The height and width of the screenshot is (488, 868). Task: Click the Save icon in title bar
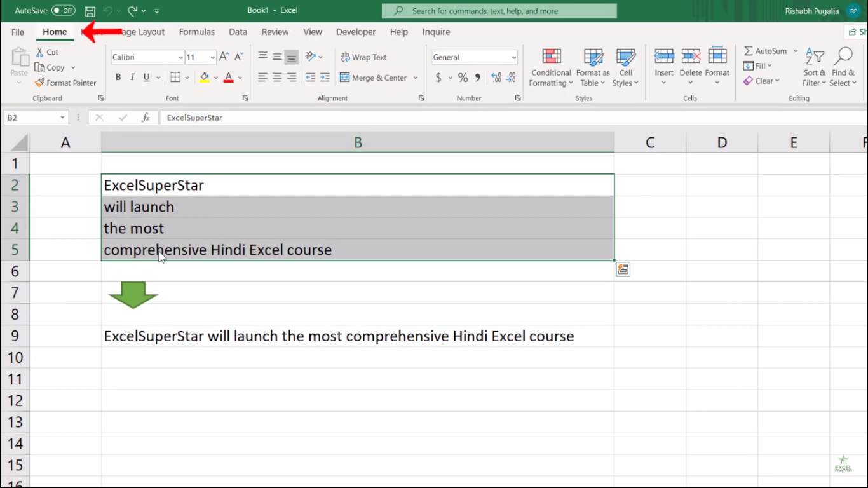(x=90, y=11)
